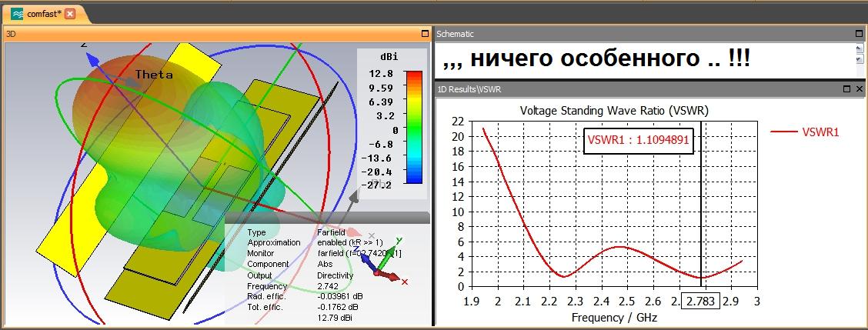
Task: Click the Type Farfield info row
Action: pos(297,232)
